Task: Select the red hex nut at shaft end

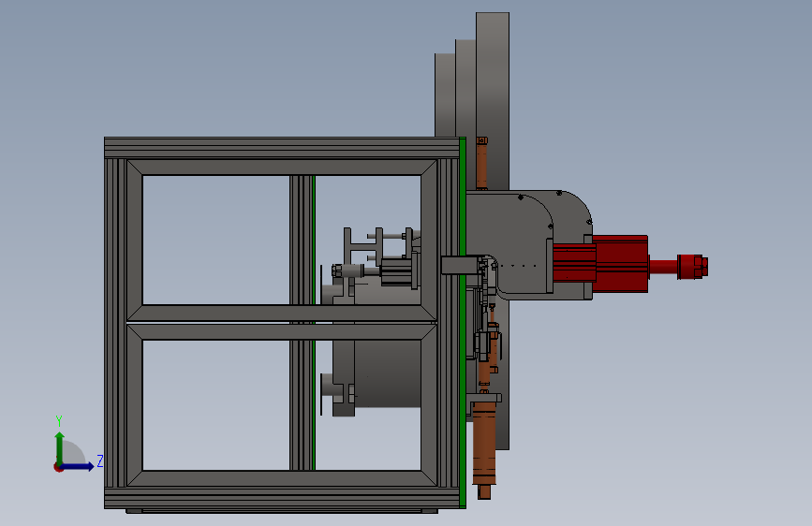Action: pyautogui.click(x=693, y=267)
